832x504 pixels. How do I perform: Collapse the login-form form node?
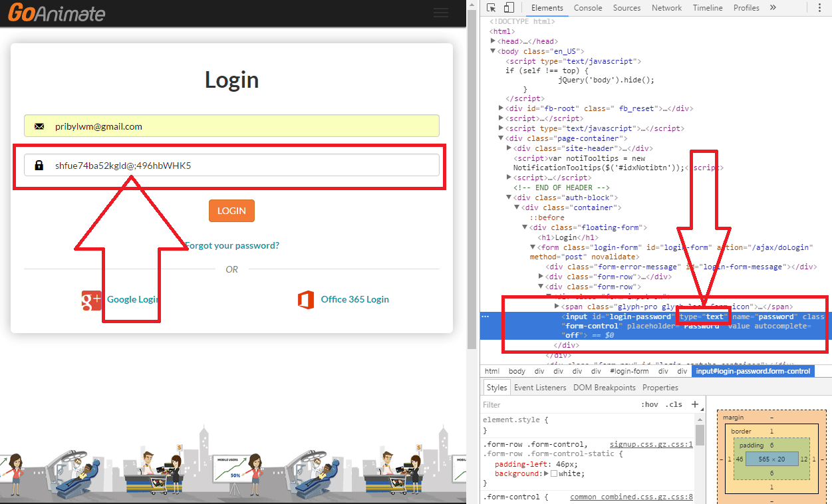(x=533, y=247)
